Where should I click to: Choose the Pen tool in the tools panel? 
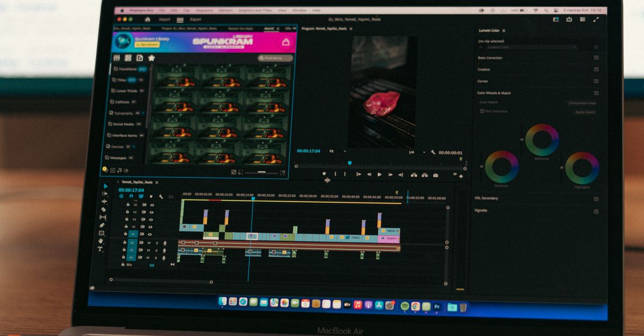tap(102, 225)
